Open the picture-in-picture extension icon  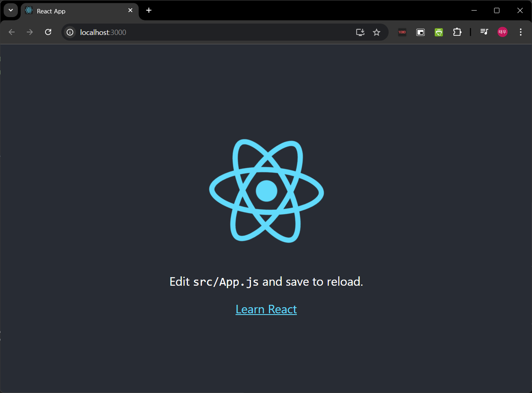(x=421, y=32)
